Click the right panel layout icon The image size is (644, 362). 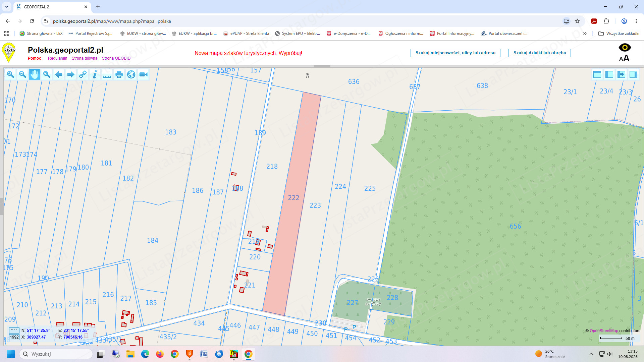[x=633, y=74]
